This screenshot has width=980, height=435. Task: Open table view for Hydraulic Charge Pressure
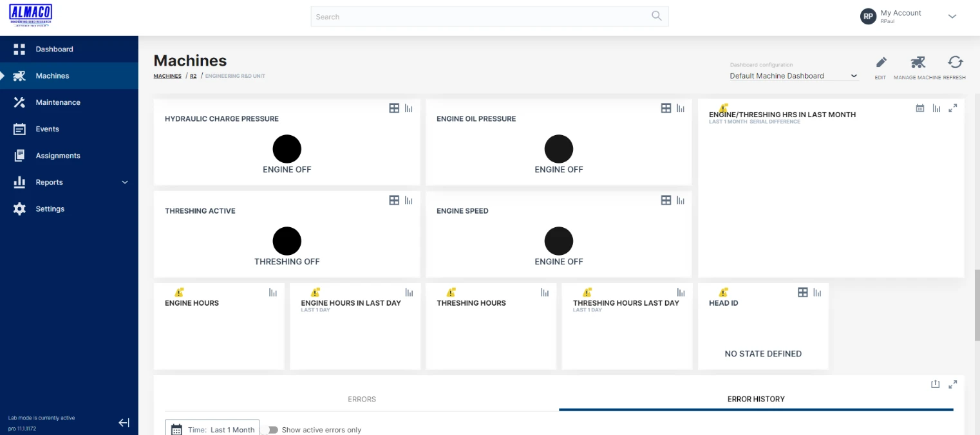pyautogui.click(x=394, y=109)
